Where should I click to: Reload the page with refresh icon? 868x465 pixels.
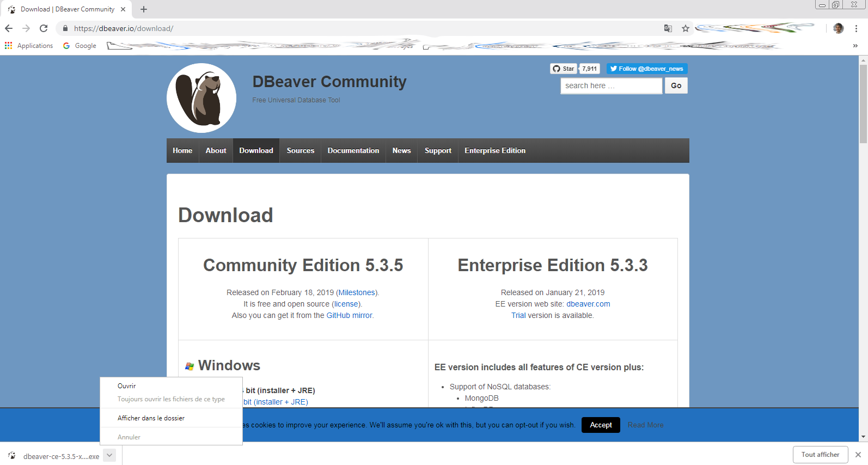click(44, 28)
